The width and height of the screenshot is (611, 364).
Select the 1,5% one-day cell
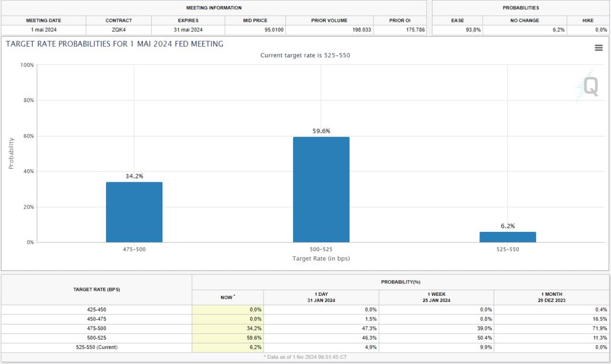[321, 319]
